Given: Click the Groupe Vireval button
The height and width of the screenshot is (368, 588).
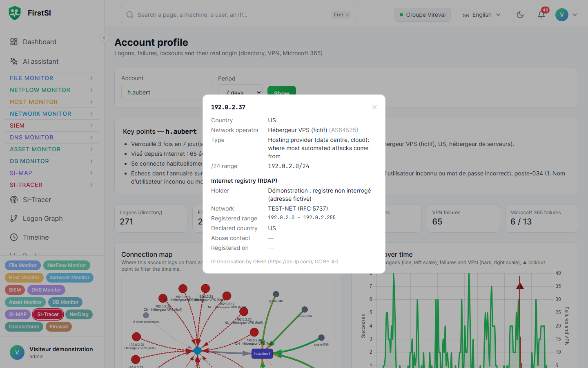Looking at the screenshot, I should pos(423,15).
